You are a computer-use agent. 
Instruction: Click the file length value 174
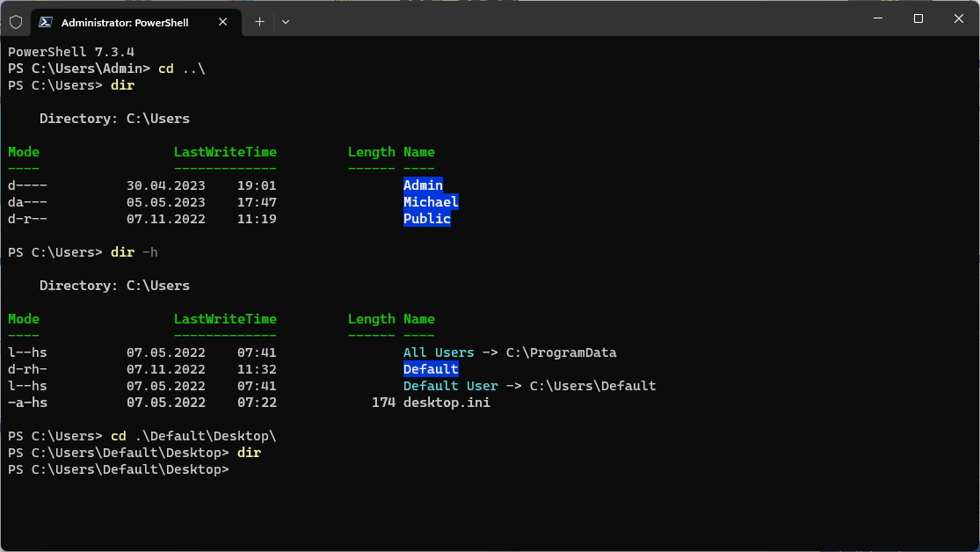tap(384, 403)
